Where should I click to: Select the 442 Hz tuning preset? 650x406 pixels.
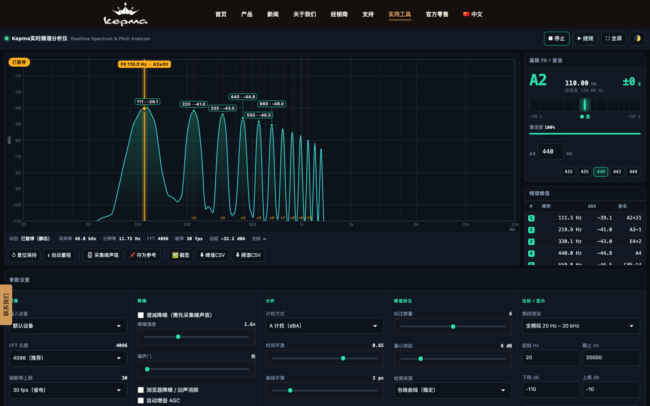[x=617, y=172]
